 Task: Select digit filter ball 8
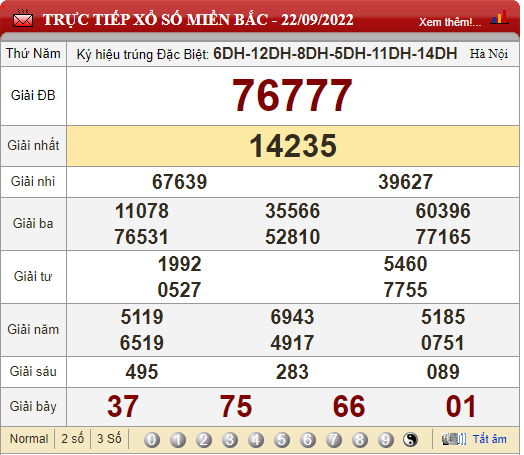360,440
